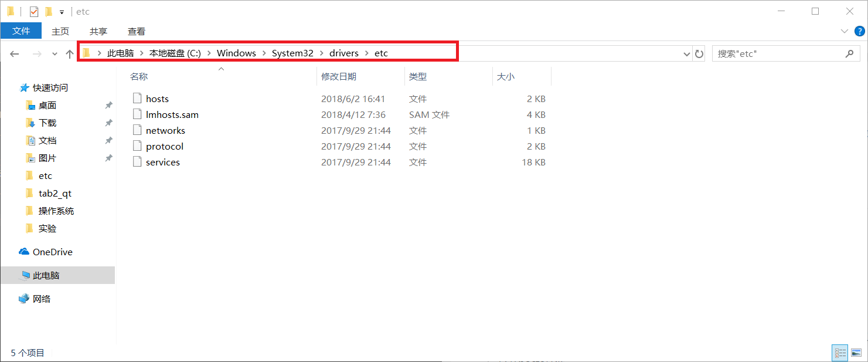The height and width of the screenshot is (362, 868).
Task: Open the address bar history dropdown
Action: point(686,53)
